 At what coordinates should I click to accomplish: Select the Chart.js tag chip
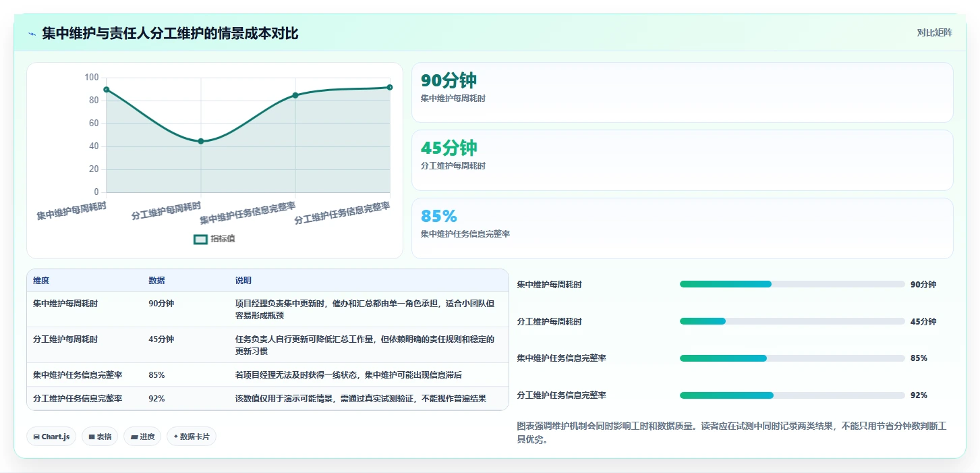(51, 437)
